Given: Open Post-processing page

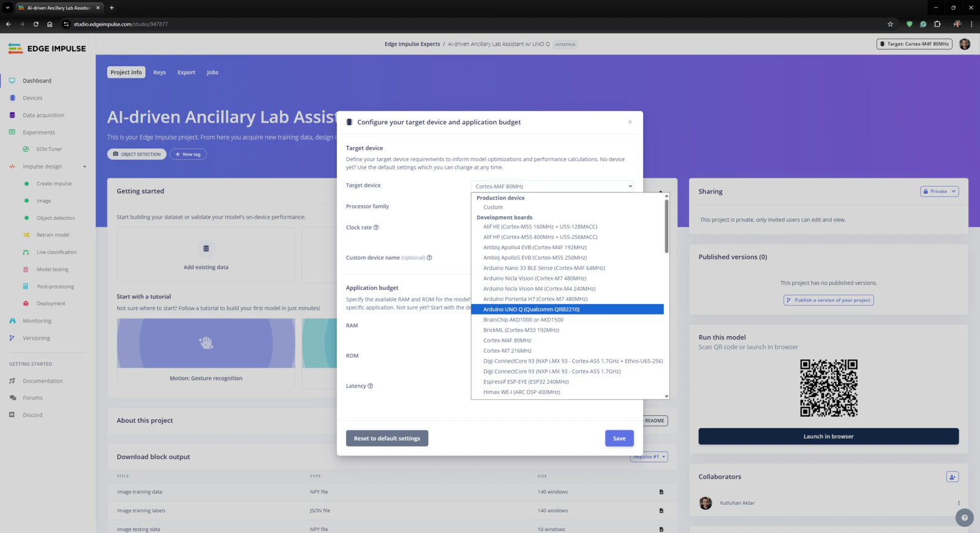Looking at the screenshot, I should pos(55,286).
